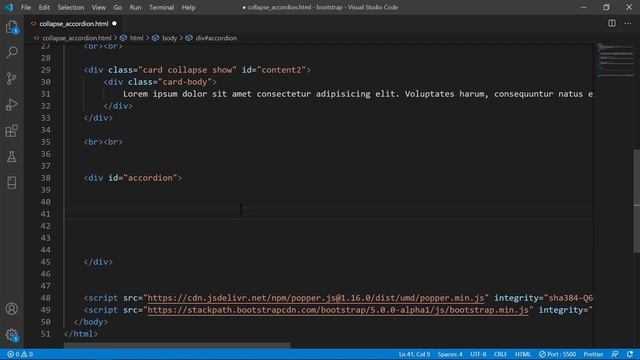
Task: Click the minimap code overview
Action: coord(616,60)
